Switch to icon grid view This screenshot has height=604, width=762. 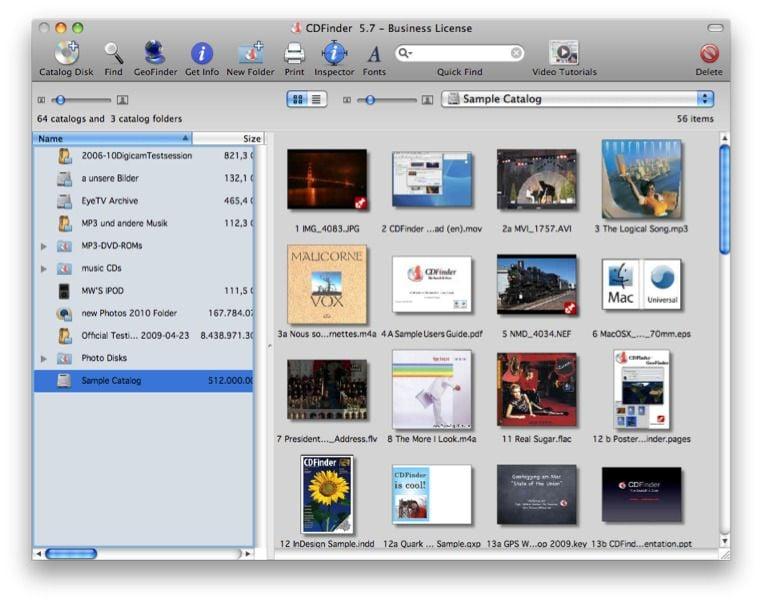[x=297, y=99]
